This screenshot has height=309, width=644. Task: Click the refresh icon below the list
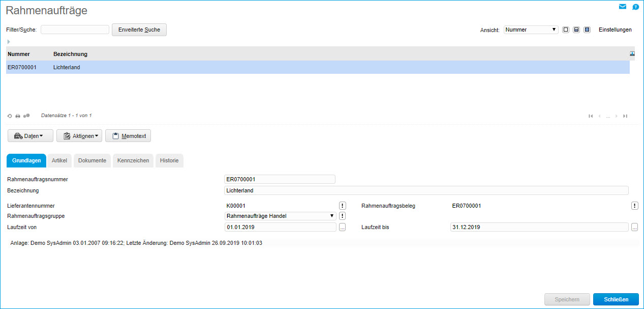pyautogui.click(x=10, y=116)
